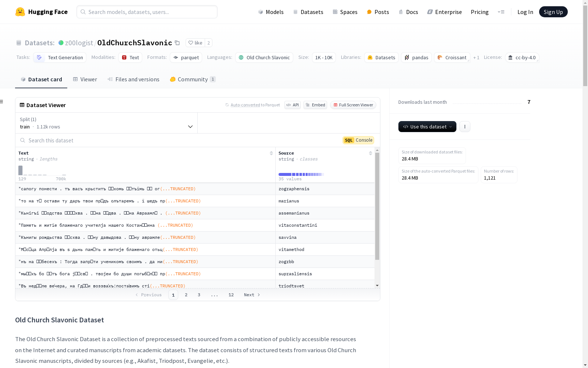The width and height of the screenshot is (588, 368).
Task: Open the API button in Dataset Viewer
Action: [293, 105]
